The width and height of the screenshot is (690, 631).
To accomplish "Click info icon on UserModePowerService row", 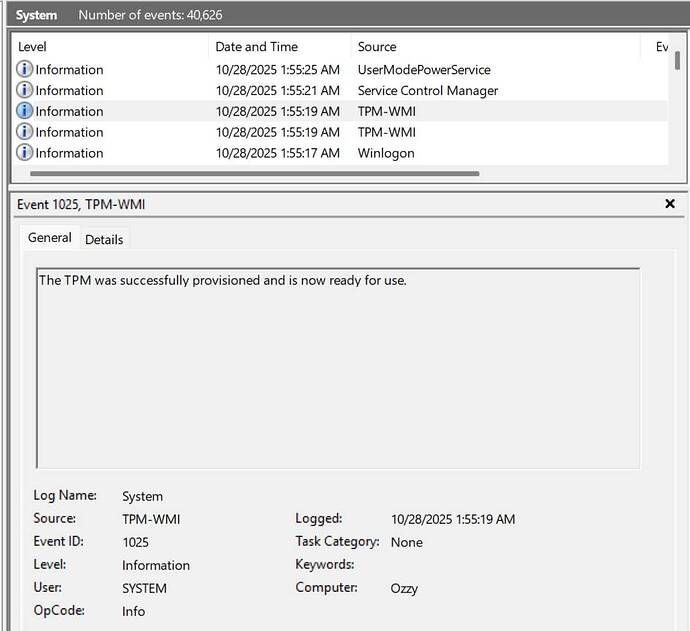I will point(25,70).
